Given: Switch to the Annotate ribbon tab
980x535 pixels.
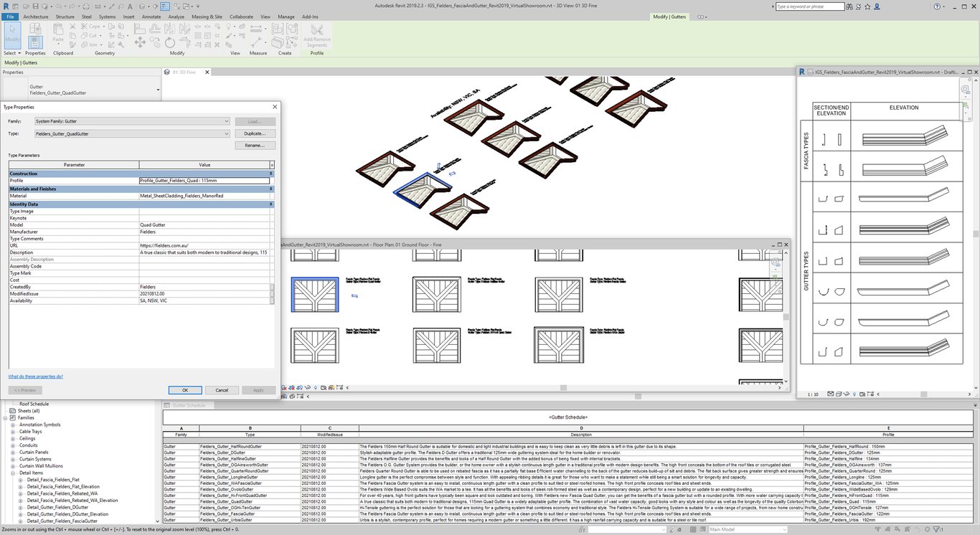Looking at the screenshot, I should 151,16.
